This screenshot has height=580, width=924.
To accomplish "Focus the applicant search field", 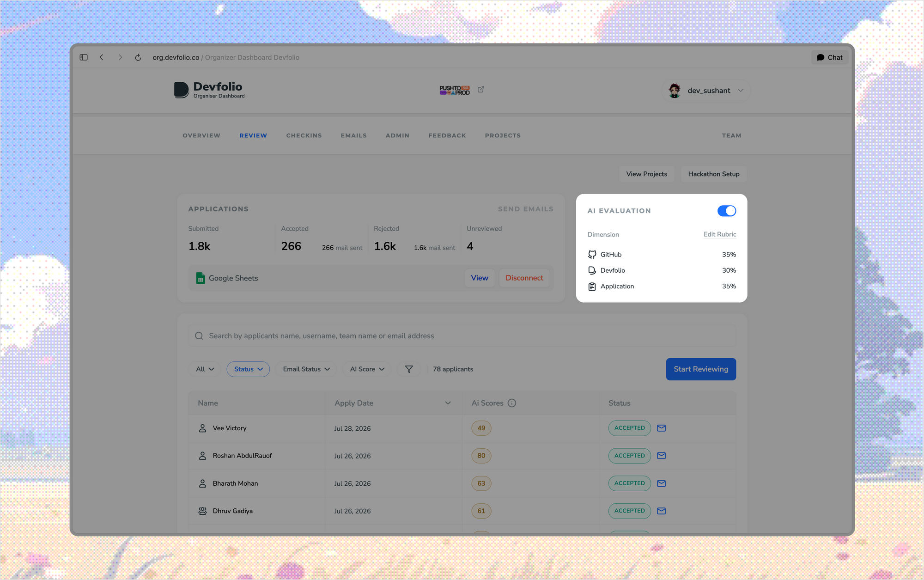I will click(x=462, y=336).
